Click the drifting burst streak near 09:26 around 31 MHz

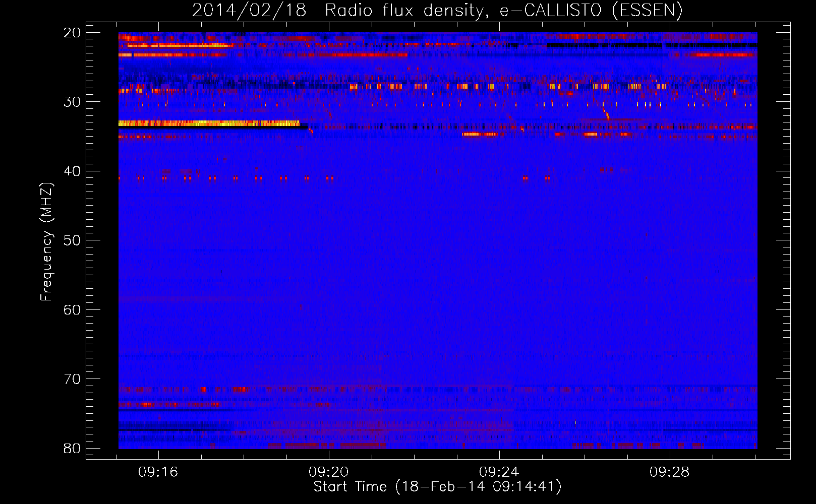coord(606,112)
